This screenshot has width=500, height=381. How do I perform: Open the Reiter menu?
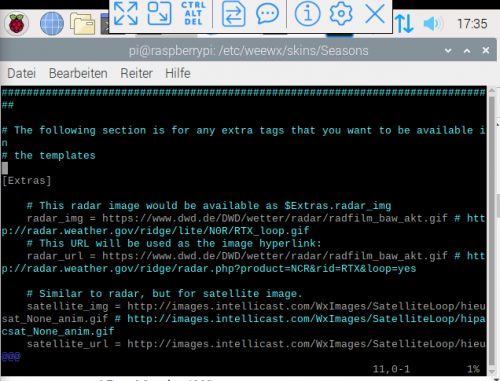[x=136, y=73]
